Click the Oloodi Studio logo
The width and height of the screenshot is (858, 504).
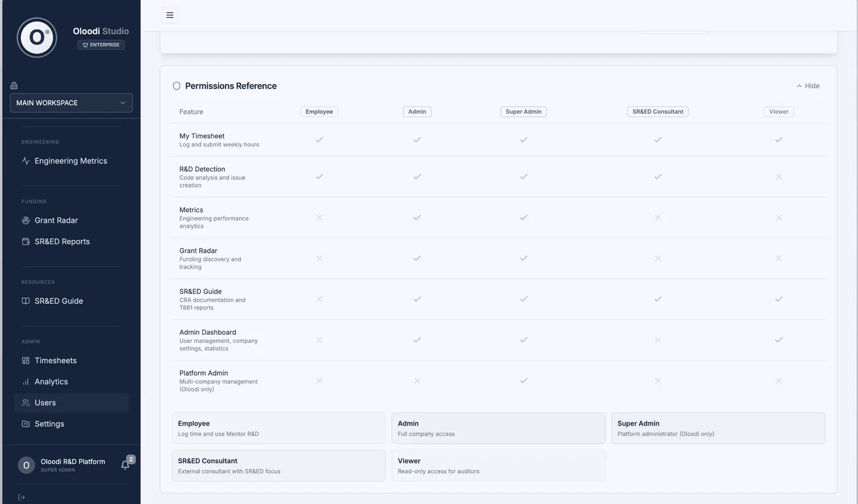point(37,37)
